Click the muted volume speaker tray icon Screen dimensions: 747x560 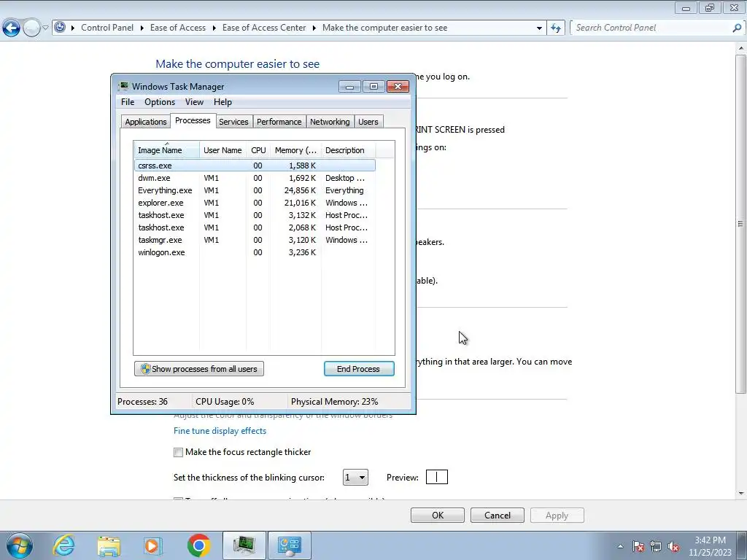click(x=673, y=546)
